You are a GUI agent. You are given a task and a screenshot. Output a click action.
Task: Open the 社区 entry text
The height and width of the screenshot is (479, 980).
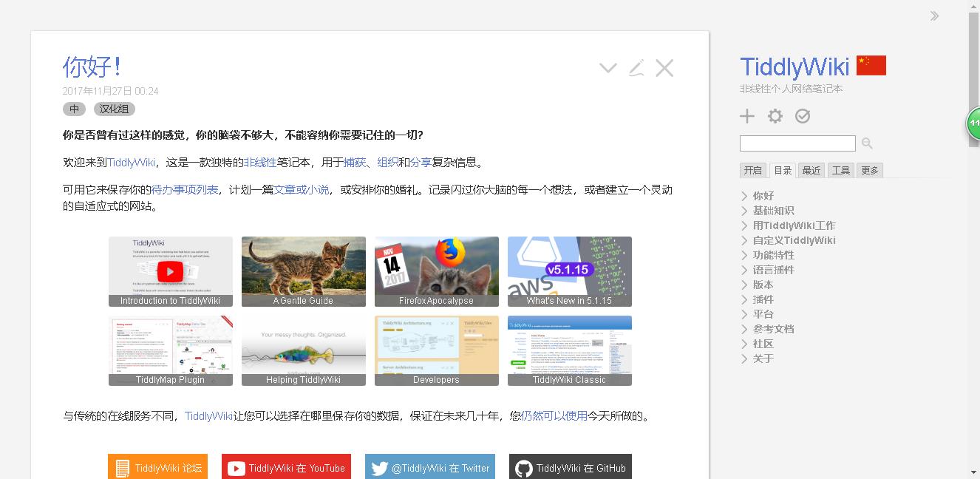pos(763,344)
